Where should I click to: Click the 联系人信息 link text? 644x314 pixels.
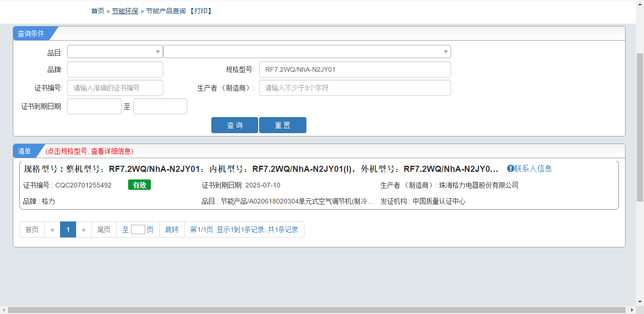(x=533, y=169)
